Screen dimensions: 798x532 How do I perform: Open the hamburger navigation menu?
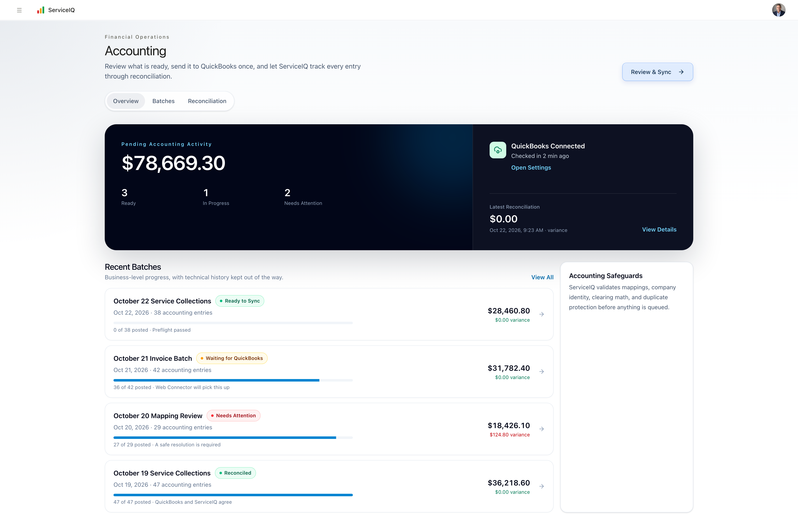pyautogui.click(x=19, y=10)
